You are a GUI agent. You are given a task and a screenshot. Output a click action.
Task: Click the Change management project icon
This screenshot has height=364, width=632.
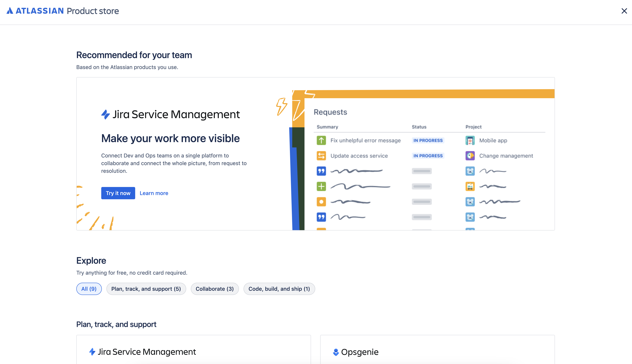(470, 156)
